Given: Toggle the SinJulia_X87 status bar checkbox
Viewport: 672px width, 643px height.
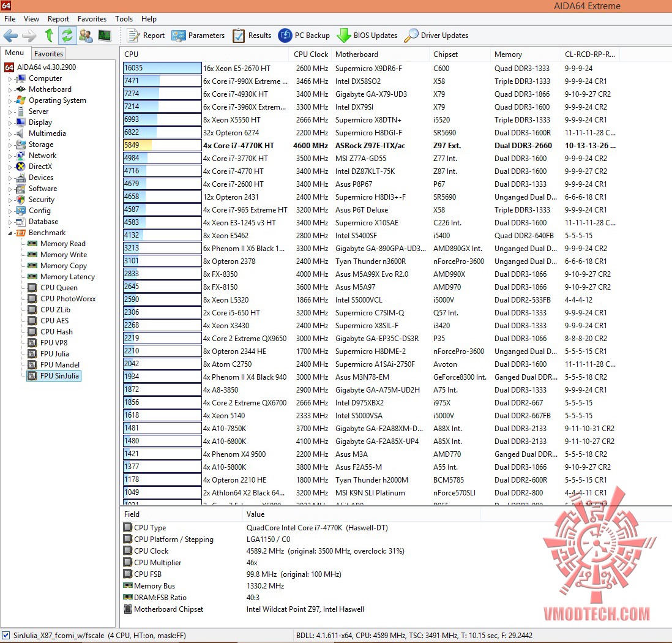Looking at the screenshot, I should click(6, 635).
